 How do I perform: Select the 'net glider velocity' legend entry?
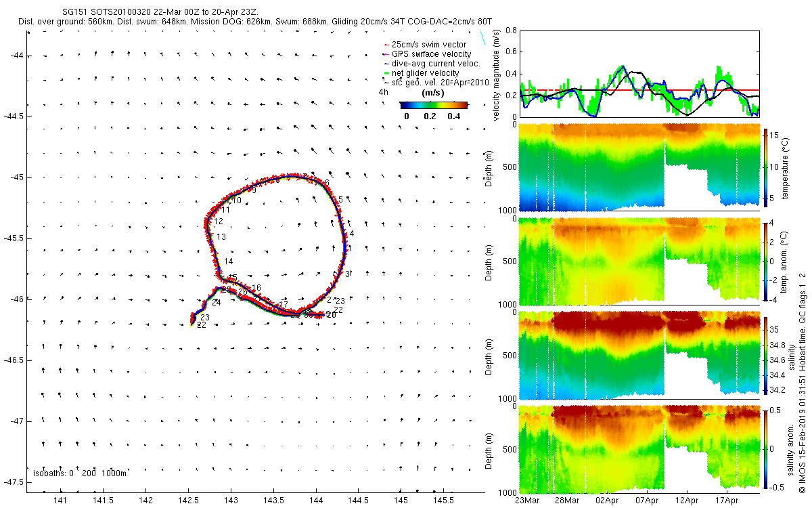(x=426, y=72)
